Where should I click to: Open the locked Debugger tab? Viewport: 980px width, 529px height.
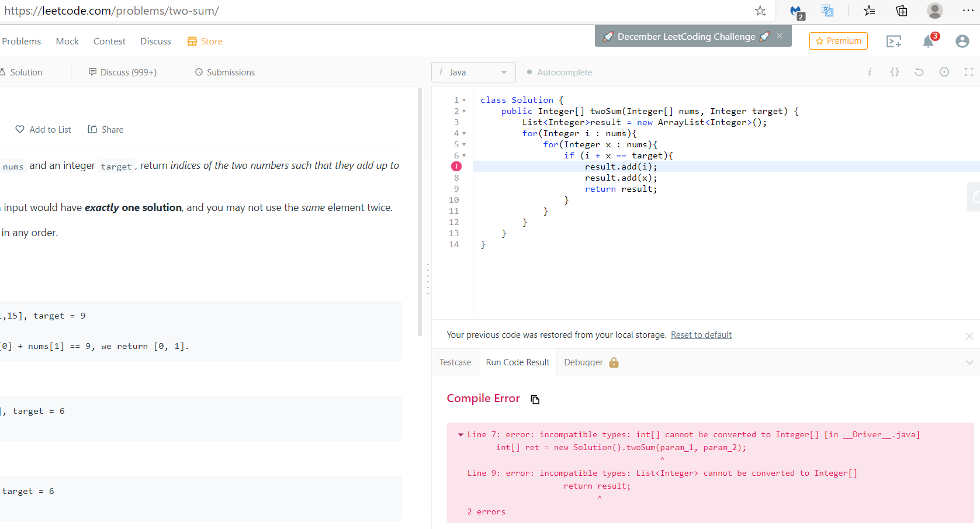(x=591, y=362)
